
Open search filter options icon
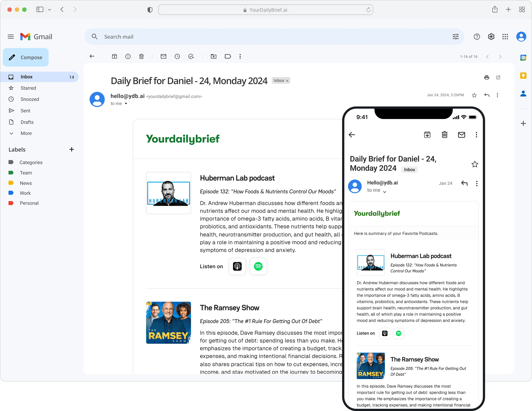[456, 37]
